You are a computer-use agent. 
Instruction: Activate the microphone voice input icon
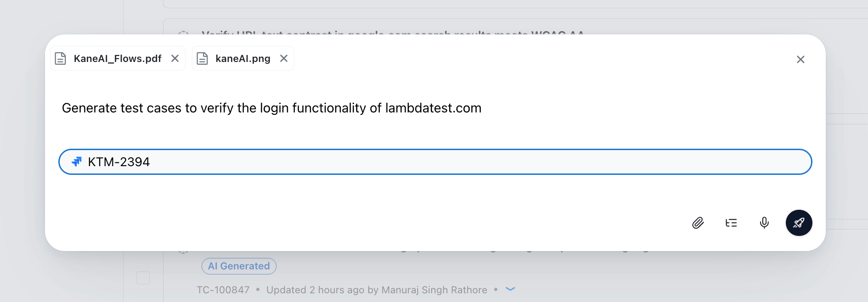764,223
